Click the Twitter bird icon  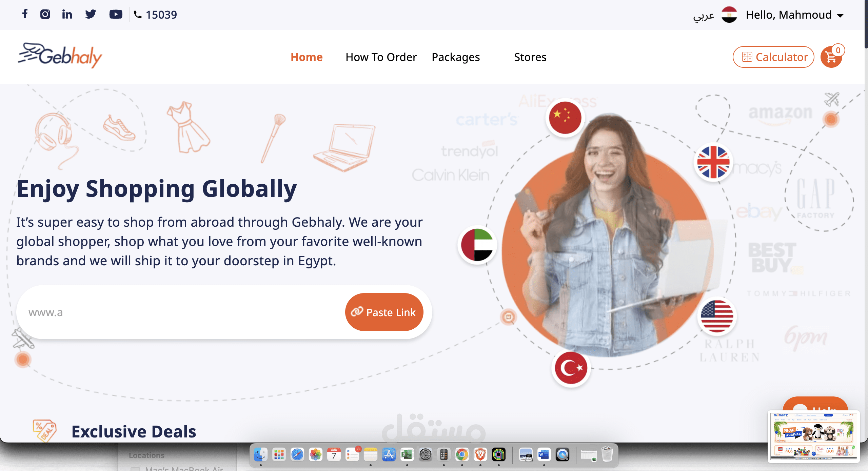click(91, 14)
